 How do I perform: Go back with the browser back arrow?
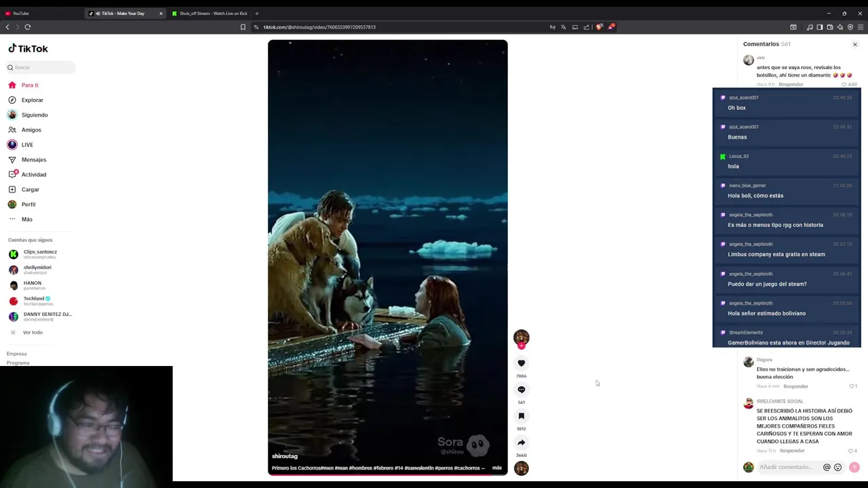tap(7, 27)
